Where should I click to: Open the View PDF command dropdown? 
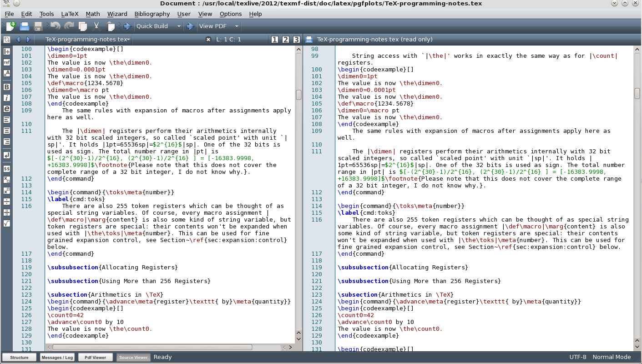(236, 26)
